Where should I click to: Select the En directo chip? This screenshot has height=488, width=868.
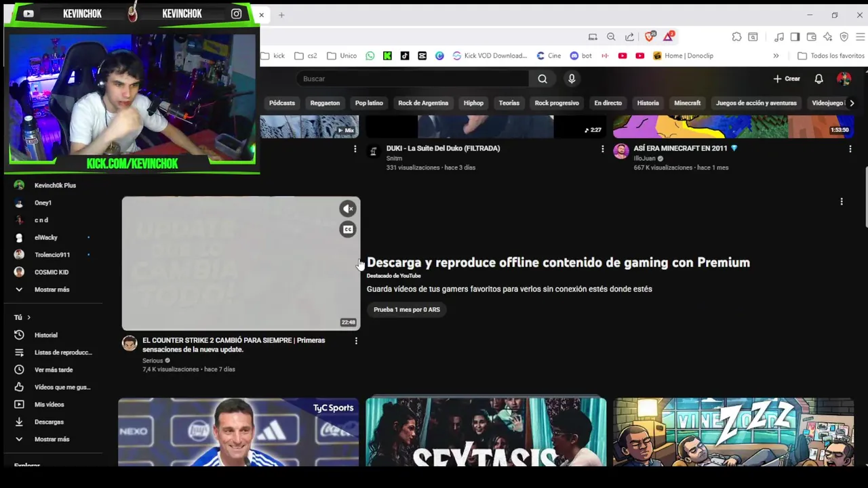[x=608, y=103]
